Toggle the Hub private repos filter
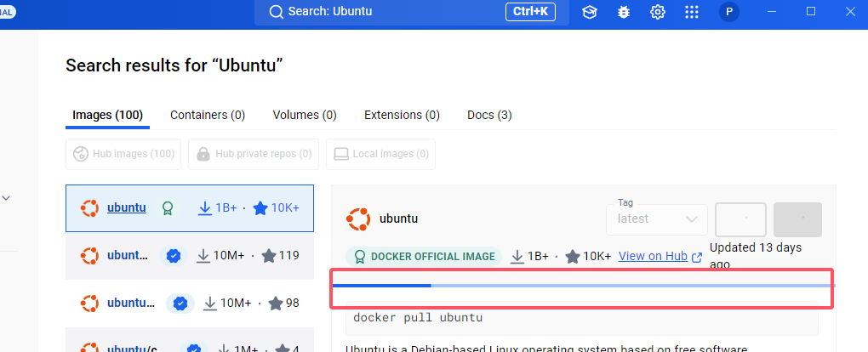Screen dimensions: 868x352 pos(254,154)
